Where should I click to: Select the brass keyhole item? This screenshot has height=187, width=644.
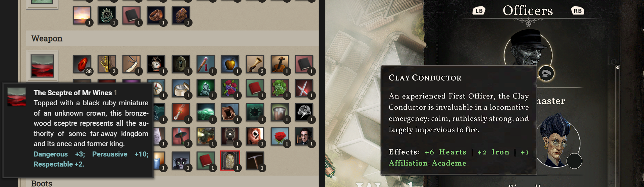click(x=181, y=64)
